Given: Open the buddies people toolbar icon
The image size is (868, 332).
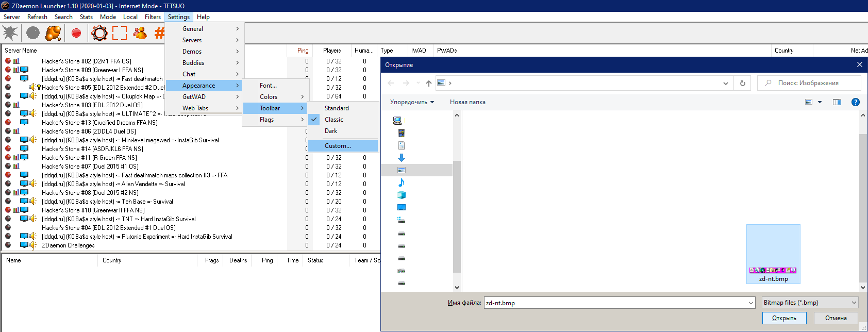Looking at the screenshot, I should [140, 33].
